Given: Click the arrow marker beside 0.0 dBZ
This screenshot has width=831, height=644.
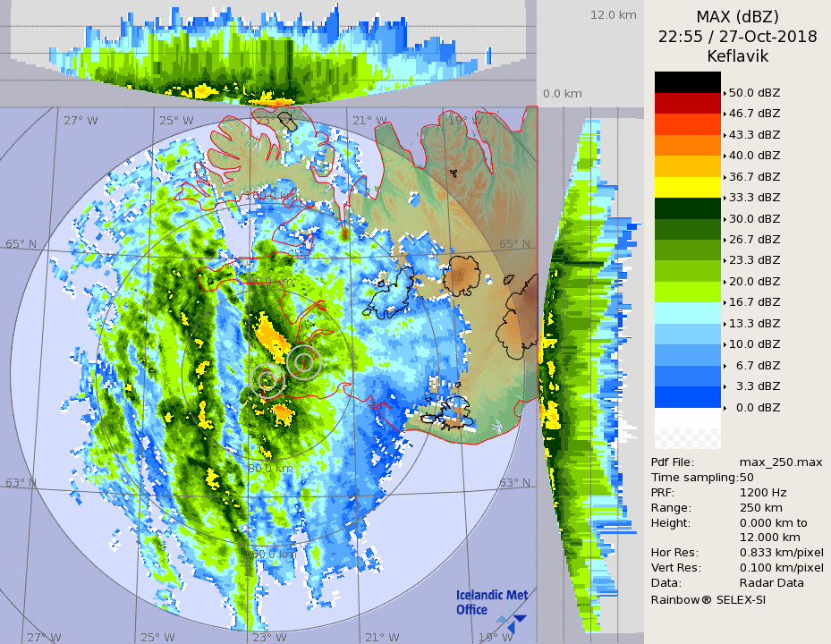Looking at the screenshot, I should [x=725, y=408].
